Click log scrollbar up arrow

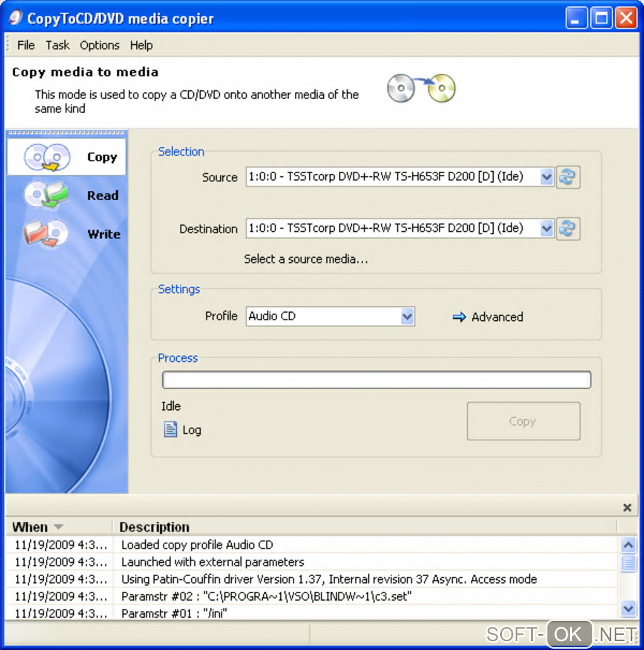point(628,545)
